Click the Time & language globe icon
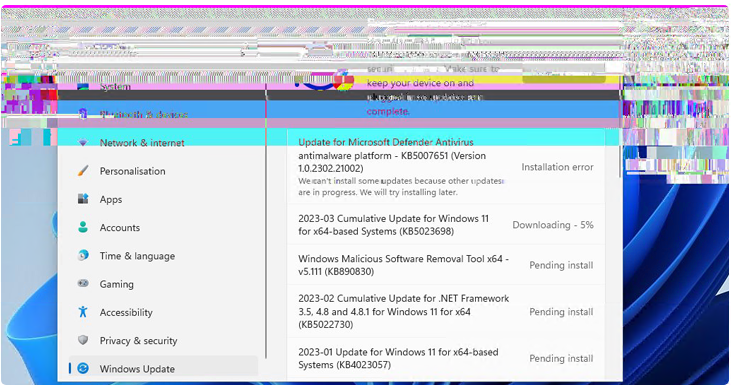 (x=83, y=255)
